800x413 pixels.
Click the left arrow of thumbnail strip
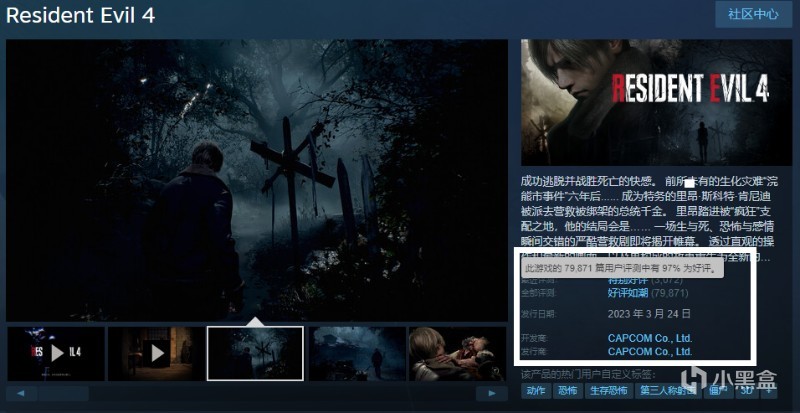[21, 394]
